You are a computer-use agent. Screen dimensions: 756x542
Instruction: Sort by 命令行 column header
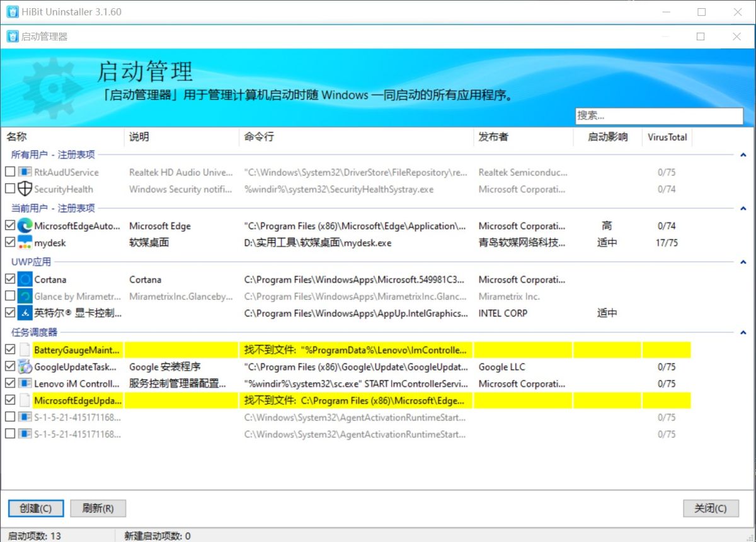[357, 137]
